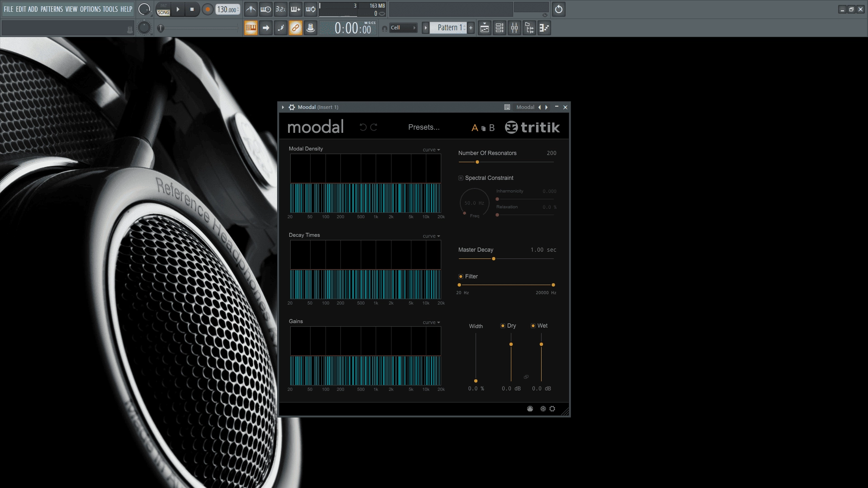868x488 pixels.
Task: Switch to state A in Moodal
Action: coord(475,128)
